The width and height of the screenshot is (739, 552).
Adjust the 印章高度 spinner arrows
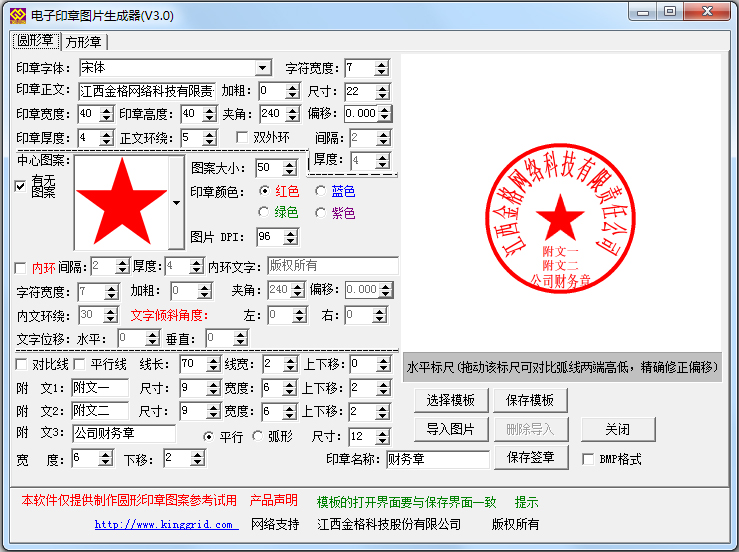(x=210, y=114)
